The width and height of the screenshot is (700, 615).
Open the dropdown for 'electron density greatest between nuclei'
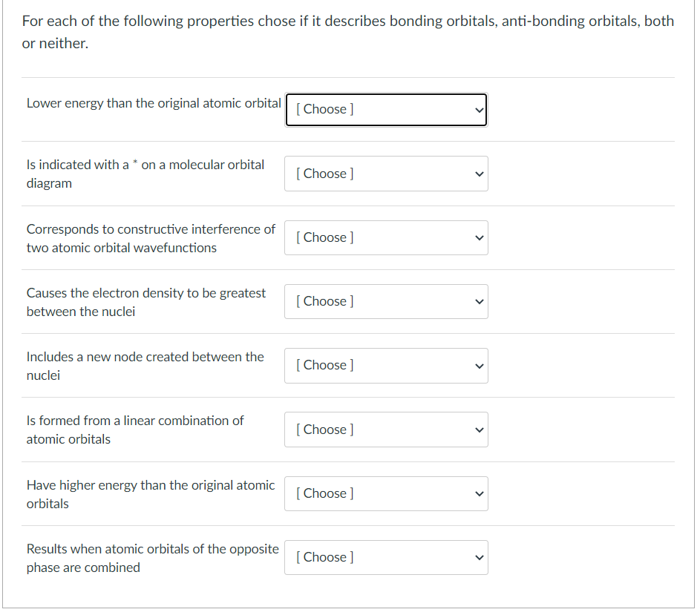[385, 301]
